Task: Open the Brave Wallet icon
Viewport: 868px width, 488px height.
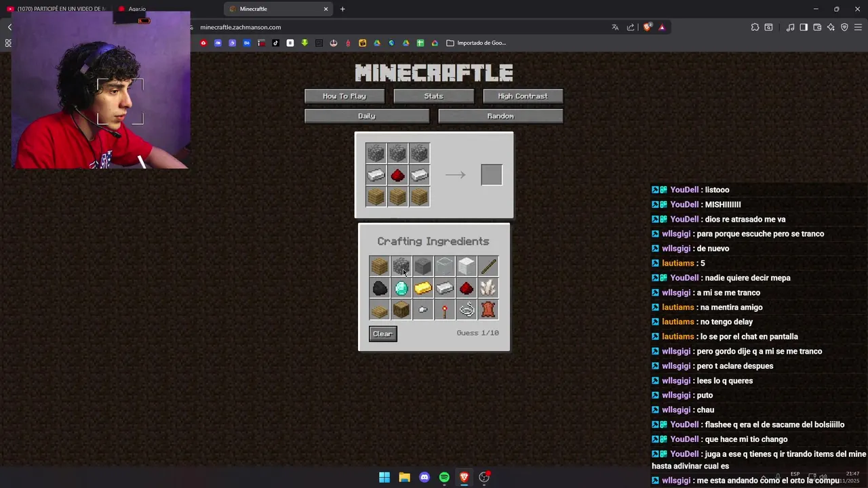Action: (x=817, y=27)
